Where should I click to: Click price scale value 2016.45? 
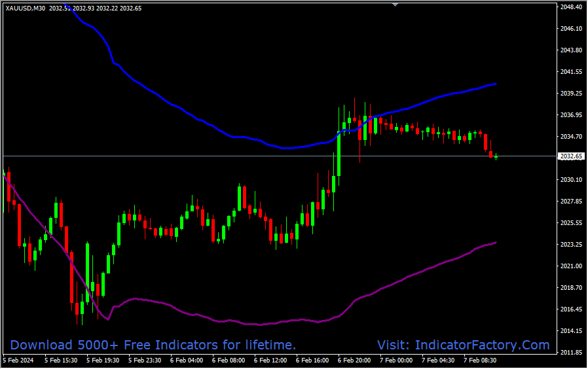(572, 309)
